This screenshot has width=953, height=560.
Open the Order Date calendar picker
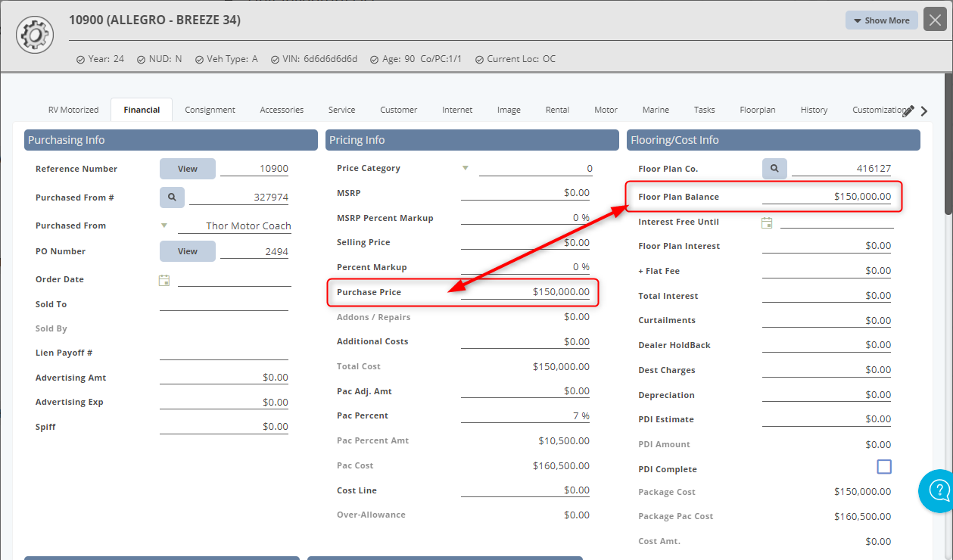(x=164, y=279)
